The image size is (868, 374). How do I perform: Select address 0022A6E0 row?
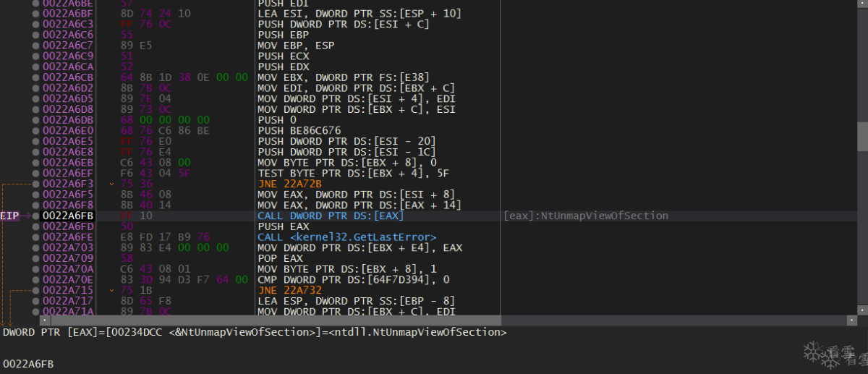[x=68, y=131]
